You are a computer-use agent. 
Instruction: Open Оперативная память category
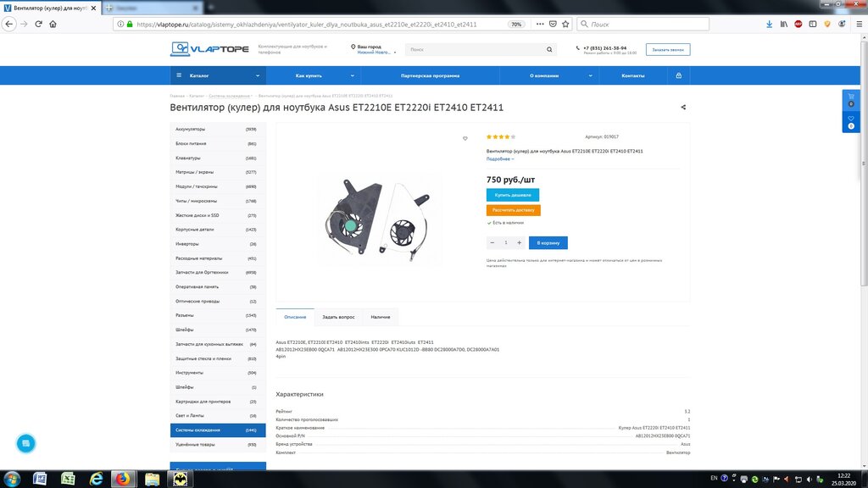coord(218,287)
